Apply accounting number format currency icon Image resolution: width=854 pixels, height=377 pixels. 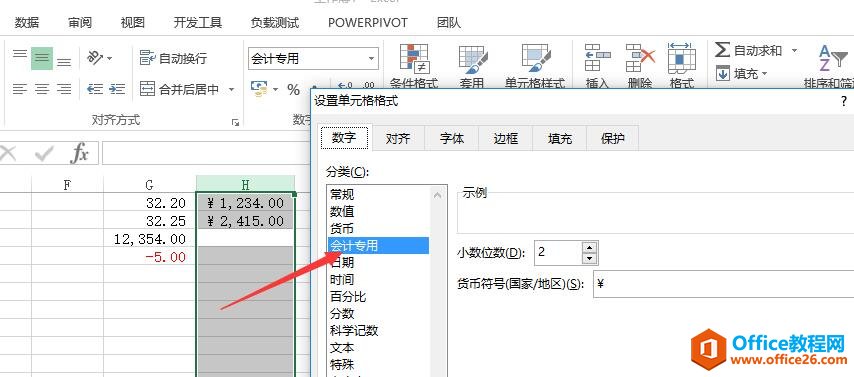point(259,89)
